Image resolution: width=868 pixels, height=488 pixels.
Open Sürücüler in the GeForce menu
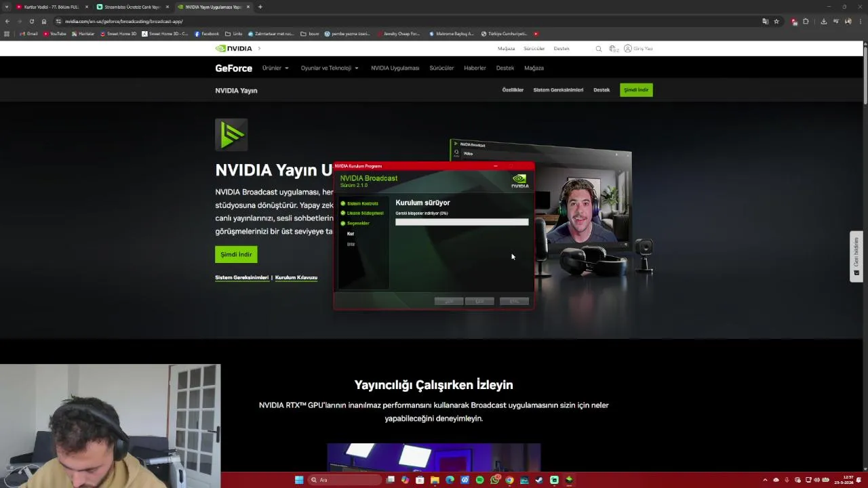tap(441, 68)
